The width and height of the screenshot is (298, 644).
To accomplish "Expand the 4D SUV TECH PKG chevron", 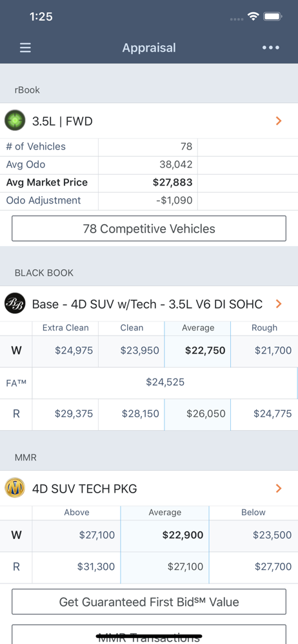I will pyautogui.click(x=279, y=488).
